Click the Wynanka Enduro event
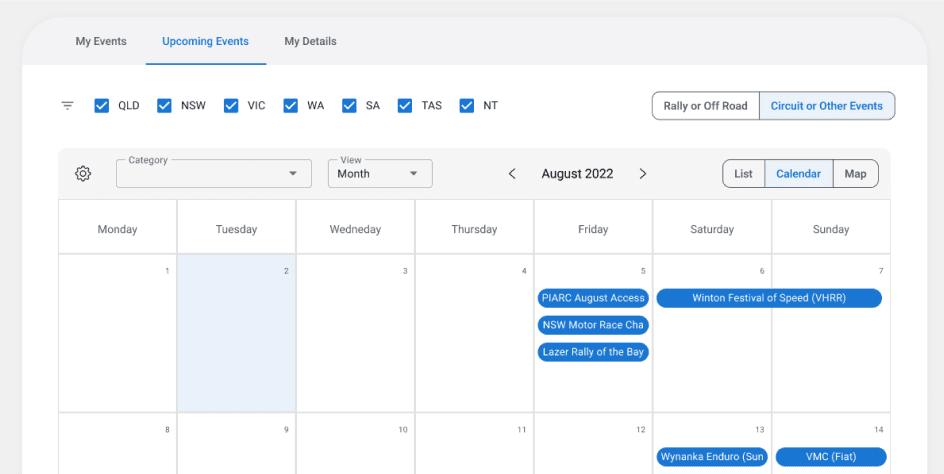Screen dimensions: 944x474 712,457
